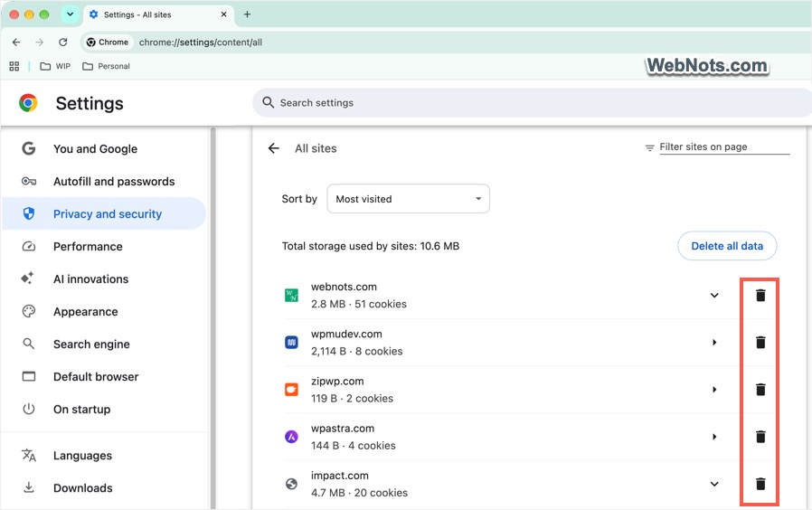
Task: Click the sparkle AI innovations icon
Action: (x=27, y=279)
